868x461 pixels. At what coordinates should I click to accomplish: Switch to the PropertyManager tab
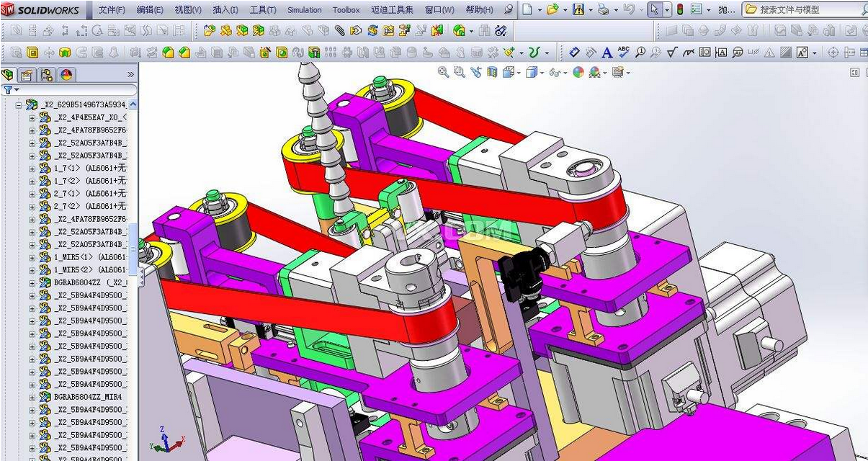pos(27,74)
